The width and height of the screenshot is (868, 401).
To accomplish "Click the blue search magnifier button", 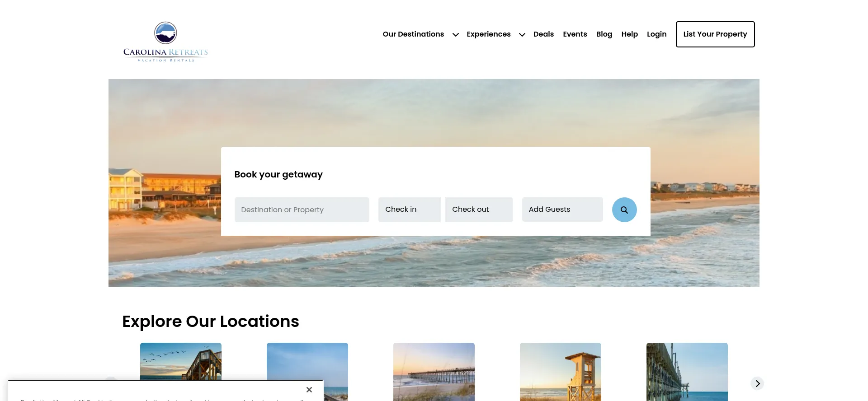I will click(x=624, y=210).
